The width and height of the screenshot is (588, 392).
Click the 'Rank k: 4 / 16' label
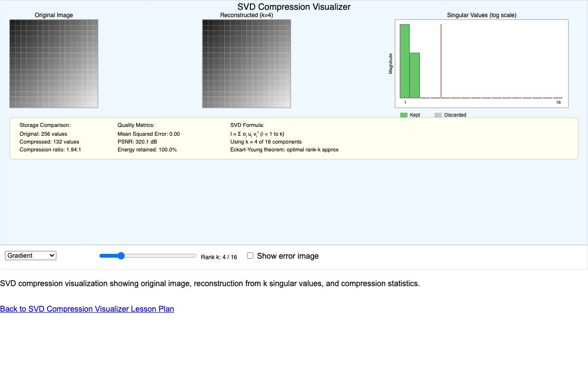click(219, 257)
